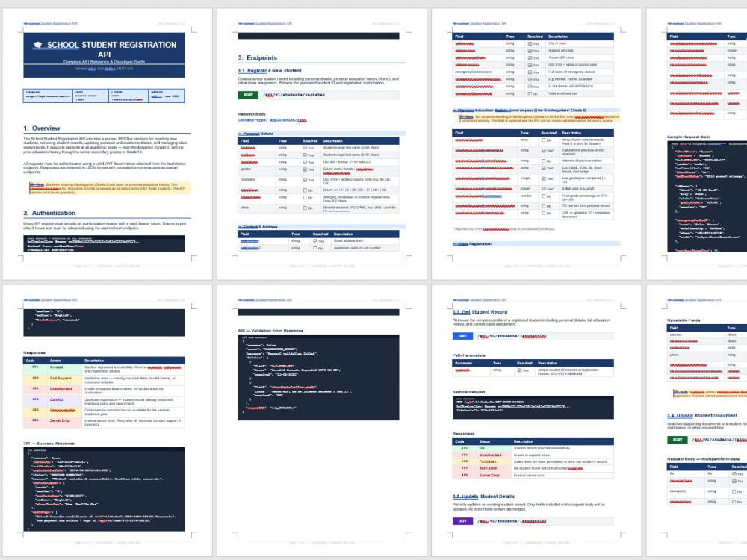Click the yellow note box on the Overview page
The width and height of the screenshot is (747, 560).
tap(110, 188)
